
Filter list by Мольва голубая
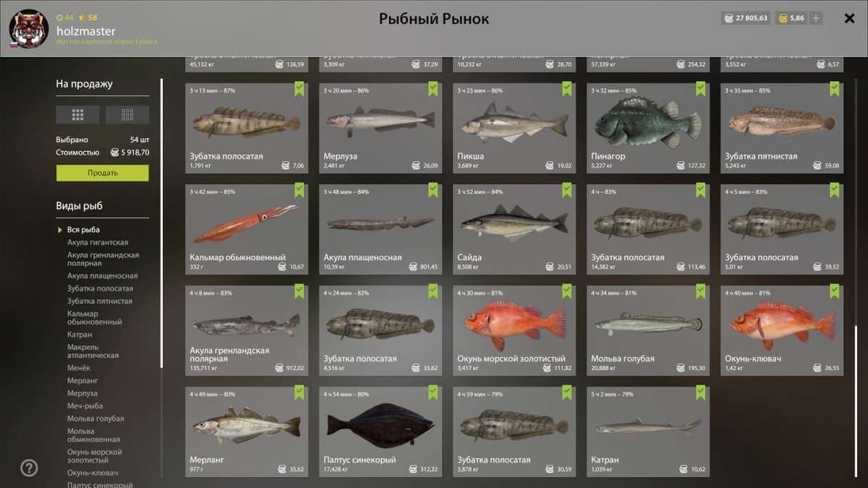pyautogui.click(x=95, y=419)
